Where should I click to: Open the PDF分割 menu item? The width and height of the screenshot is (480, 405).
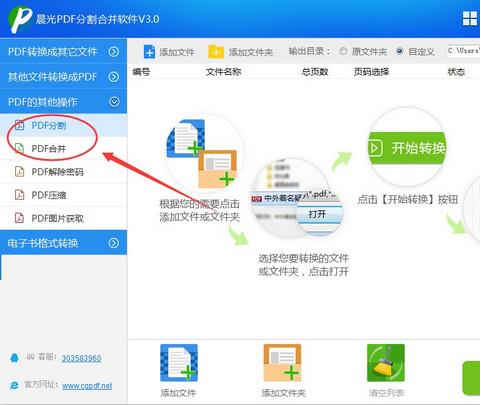click(x=63, y=125)
